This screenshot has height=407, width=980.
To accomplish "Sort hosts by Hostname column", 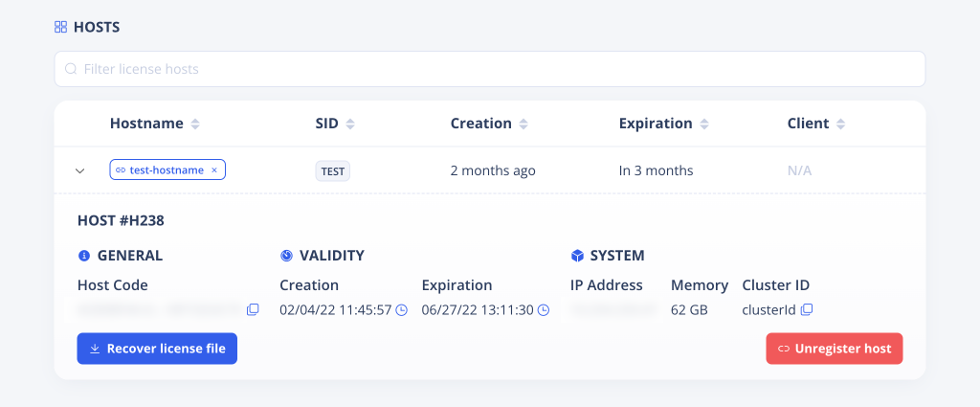I will coord(195,124).
